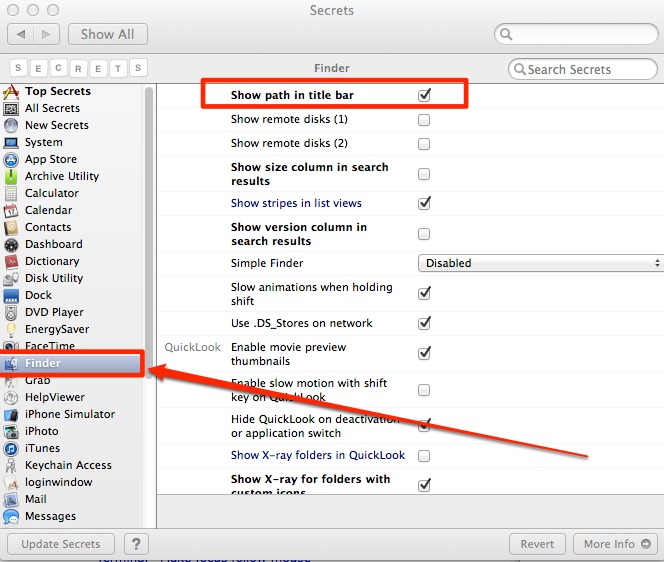Click the Search Secrets field

coord(583,69)
